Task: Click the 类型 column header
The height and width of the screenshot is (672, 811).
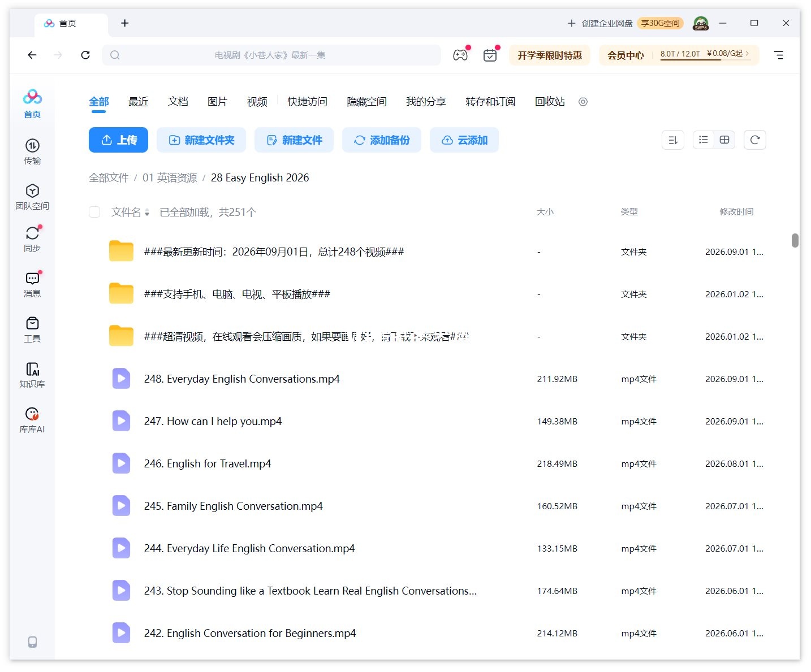Action: click(x=629, y=212)
